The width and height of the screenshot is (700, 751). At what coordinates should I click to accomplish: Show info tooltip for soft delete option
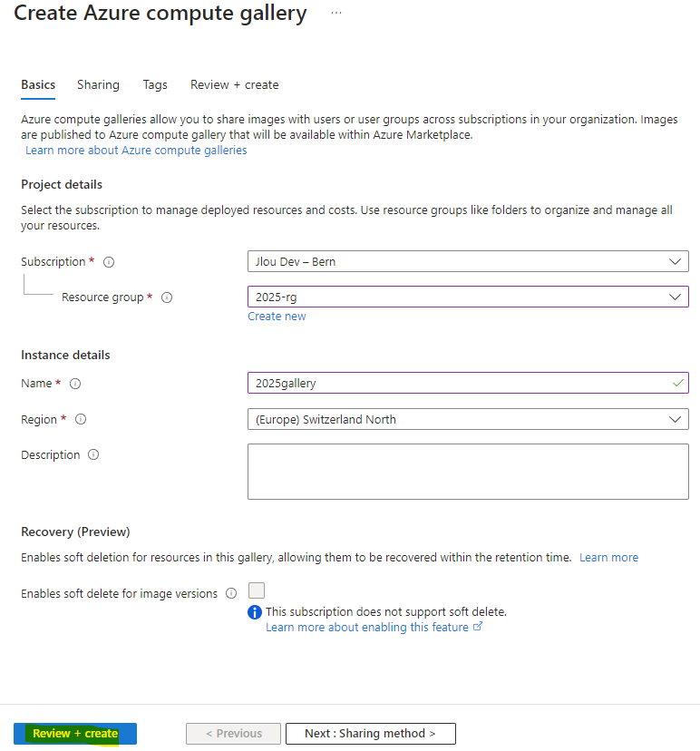[231, 593]
